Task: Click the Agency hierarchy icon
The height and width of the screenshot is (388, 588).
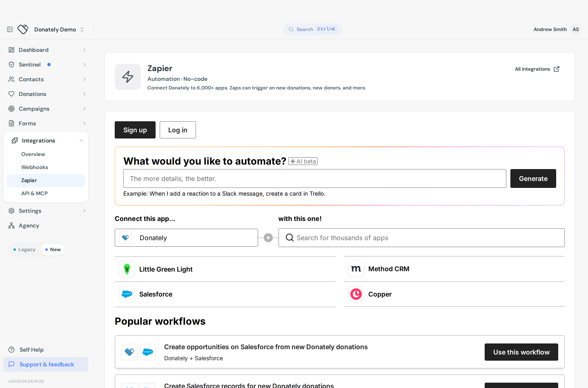Action: [x=11, y=225]
